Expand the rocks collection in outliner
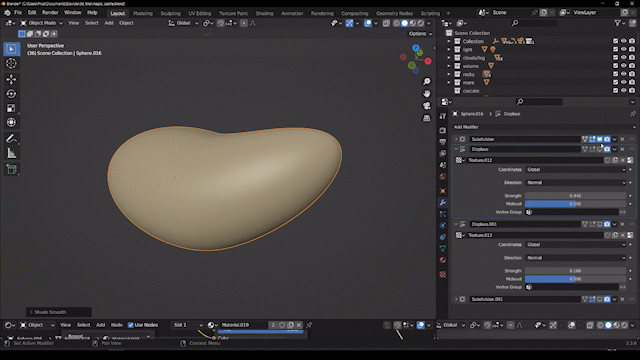The height and width of the screenshot is (360, 640). tap(449, 74)
